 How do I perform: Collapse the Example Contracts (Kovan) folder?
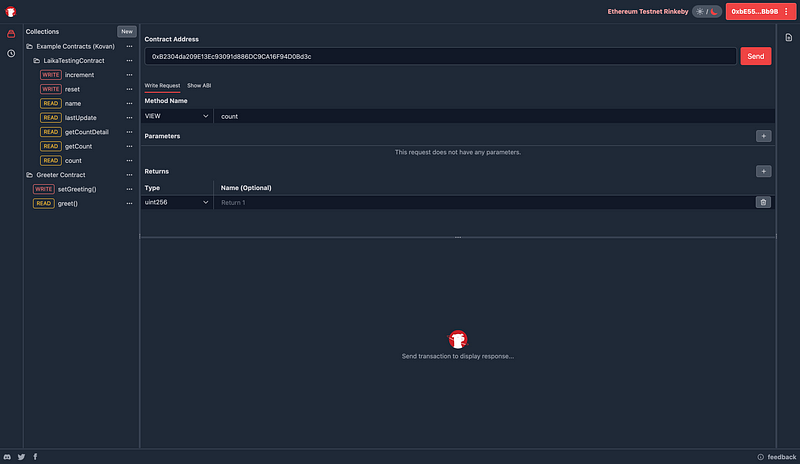pos(30,47)
